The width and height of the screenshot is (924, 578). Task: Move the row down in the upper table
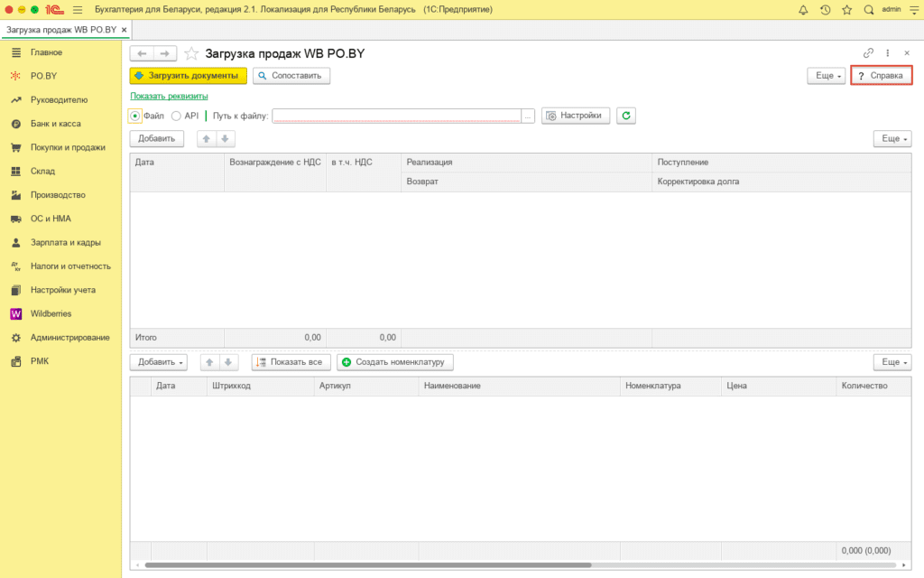tap(226, 138)
